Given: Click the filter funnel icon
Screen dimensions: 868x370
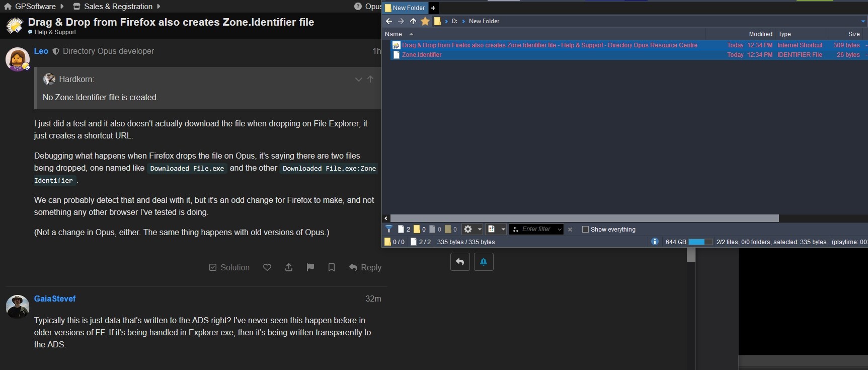Looking at the screenshot, I should 388,229.
